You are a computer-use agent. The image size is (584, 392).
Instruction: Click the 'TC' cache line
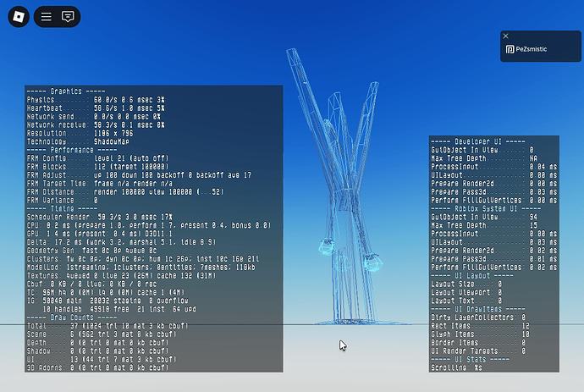pyautogui.click(x=106, y=292)
